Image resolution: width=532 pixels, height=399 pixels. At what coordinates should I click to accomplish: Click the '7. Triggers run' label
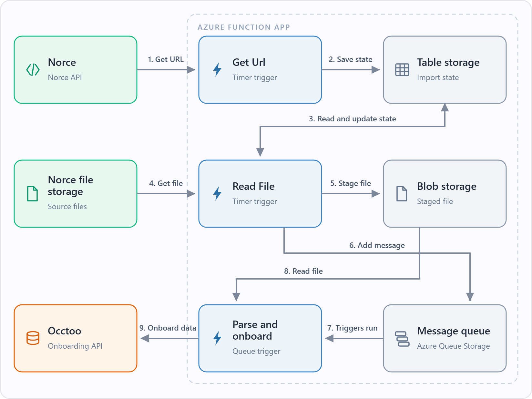tap(353, 328)
